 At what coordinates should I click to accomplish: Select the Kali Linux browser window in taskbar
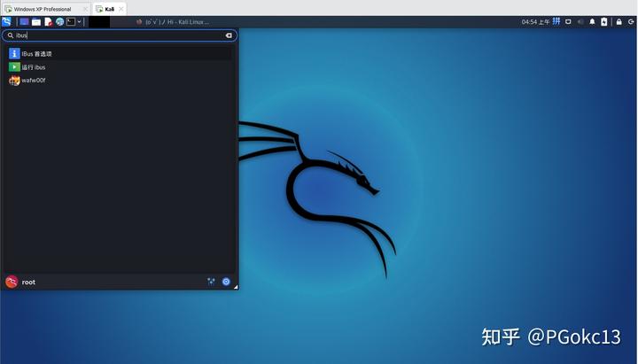click(173, 22)
